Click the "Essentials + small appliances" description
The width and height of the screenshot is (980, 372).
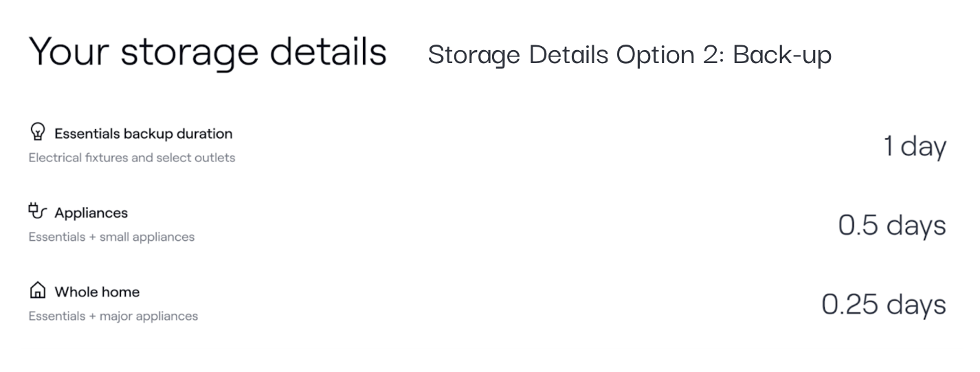tap(111, 237)
